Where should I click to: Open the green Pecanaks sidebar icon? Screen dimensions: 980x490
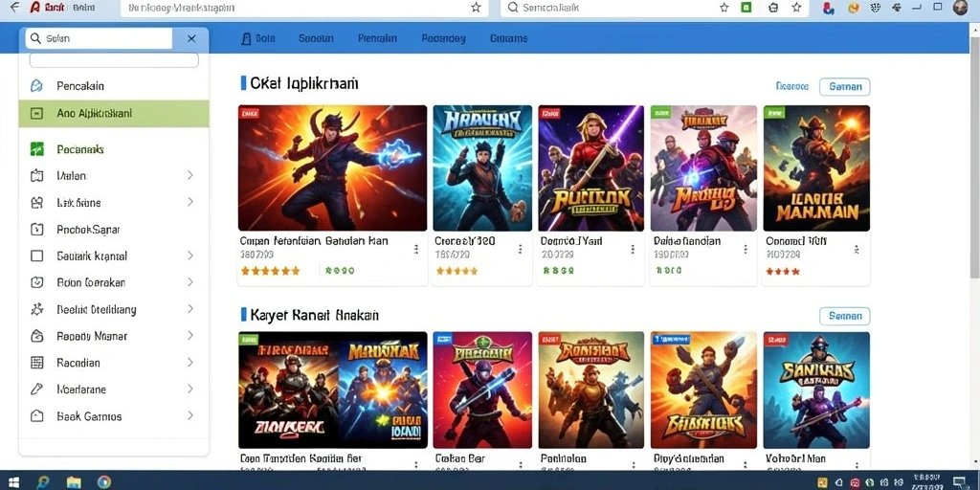click(x=37, y=149)
